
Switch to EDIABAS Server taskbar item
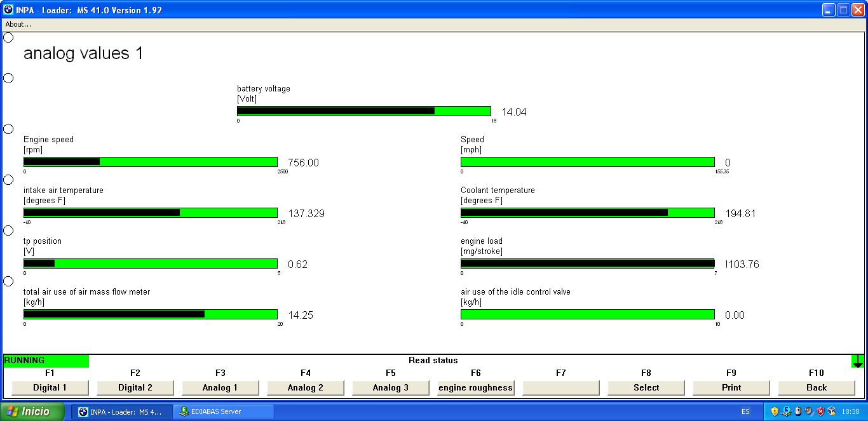[x=224, y=411]
